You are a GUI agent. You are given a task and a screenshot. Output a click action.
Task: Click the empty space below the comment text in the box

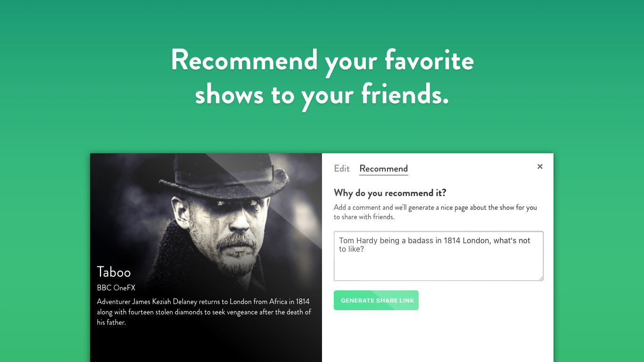point(438,268)
